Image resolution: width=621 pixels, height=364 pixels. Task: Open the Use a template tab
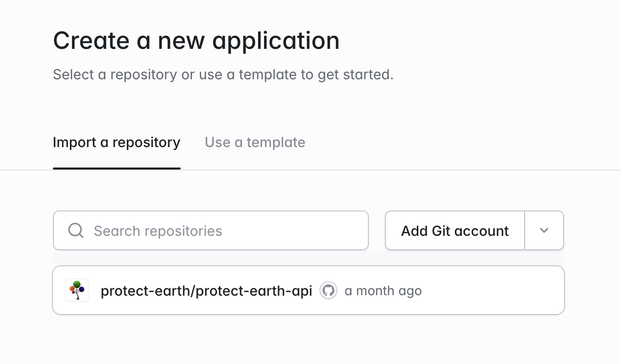click(x=255, y=143)
